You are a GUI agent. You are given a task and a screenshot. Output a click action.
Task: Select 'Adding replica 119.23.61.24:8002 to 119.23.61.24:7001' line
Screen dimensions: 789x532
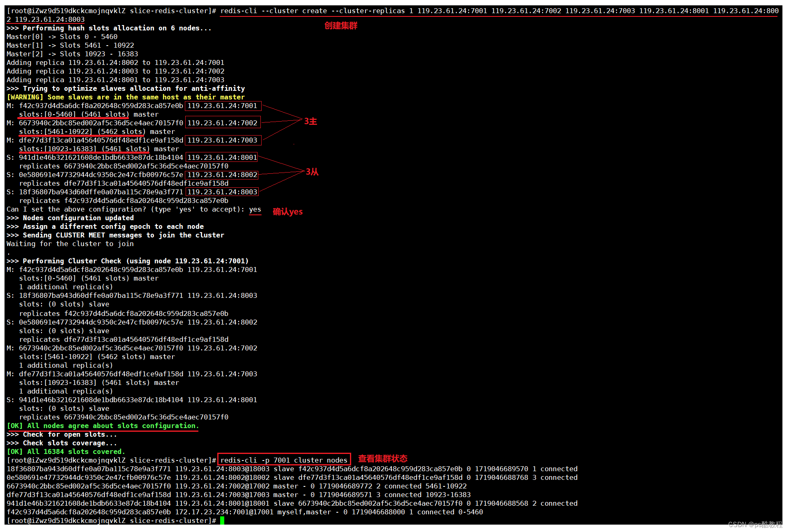pos(115,62)
